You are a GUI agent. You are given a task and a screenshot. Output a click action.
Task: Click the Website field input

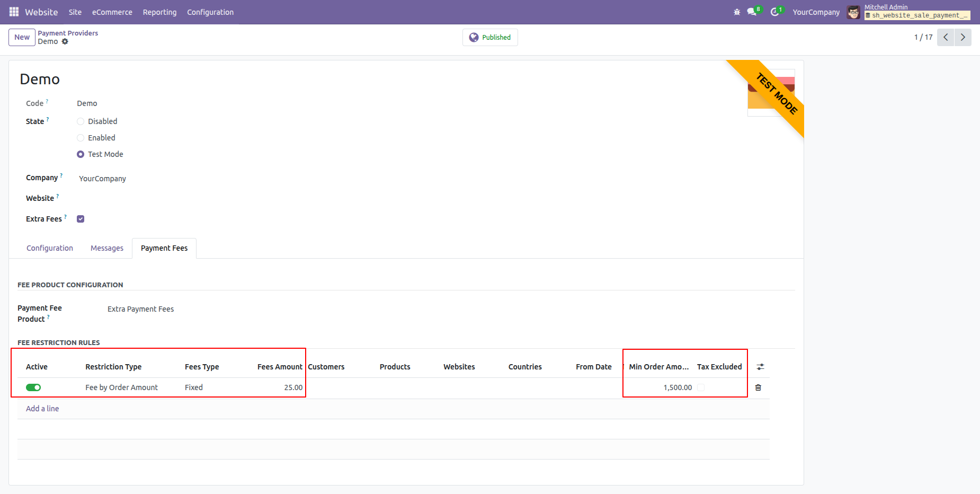[212, 198]
